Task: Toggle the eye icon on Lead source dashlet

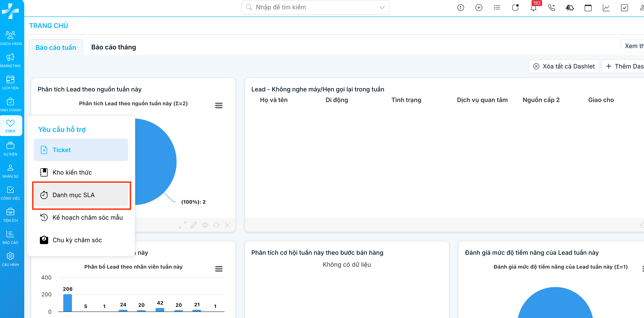Action: pos(205,225)
